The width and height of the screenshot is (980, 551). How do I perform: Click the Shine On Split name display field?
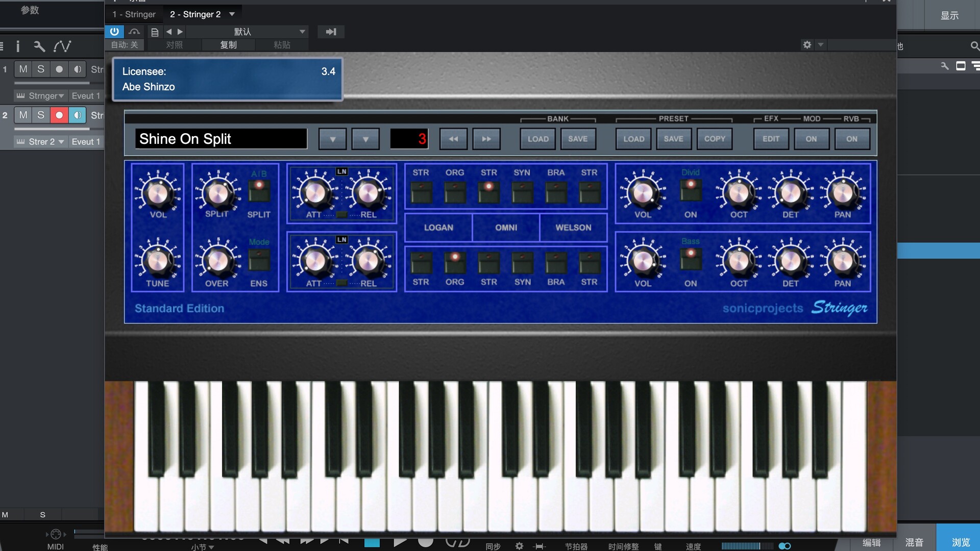221,138
